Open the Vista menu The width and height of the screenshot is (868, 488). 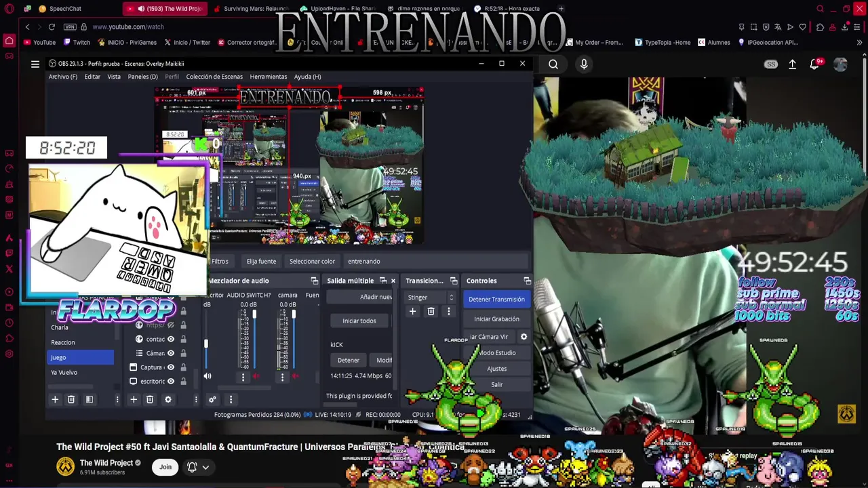[x=114, y=77]
